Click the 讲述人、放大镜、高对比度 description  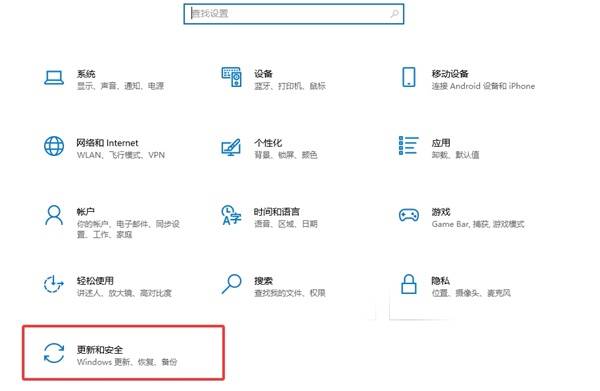124,293
